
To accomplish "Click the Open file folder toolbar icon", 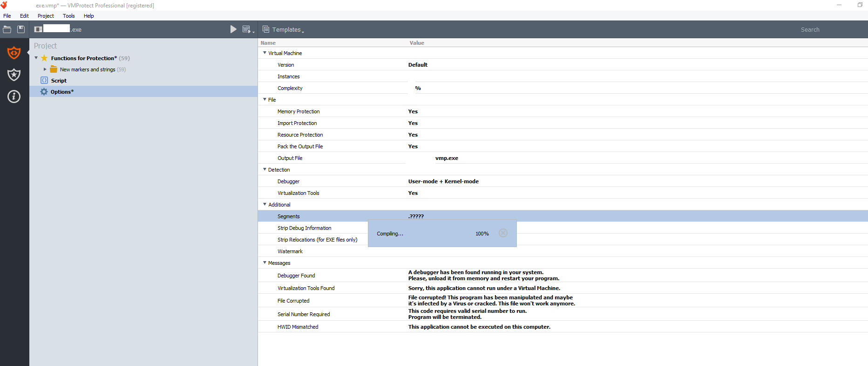I will [7, 29].
